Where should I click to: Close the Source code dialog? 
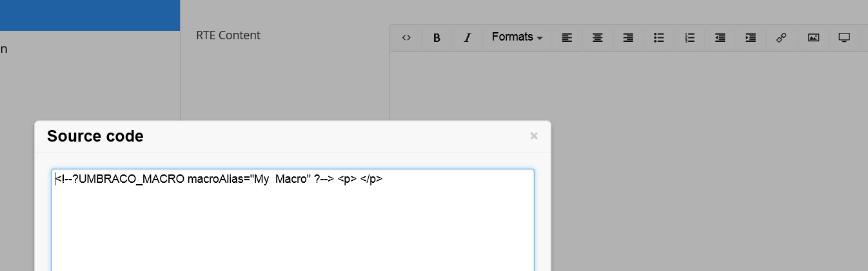point(534,136)
